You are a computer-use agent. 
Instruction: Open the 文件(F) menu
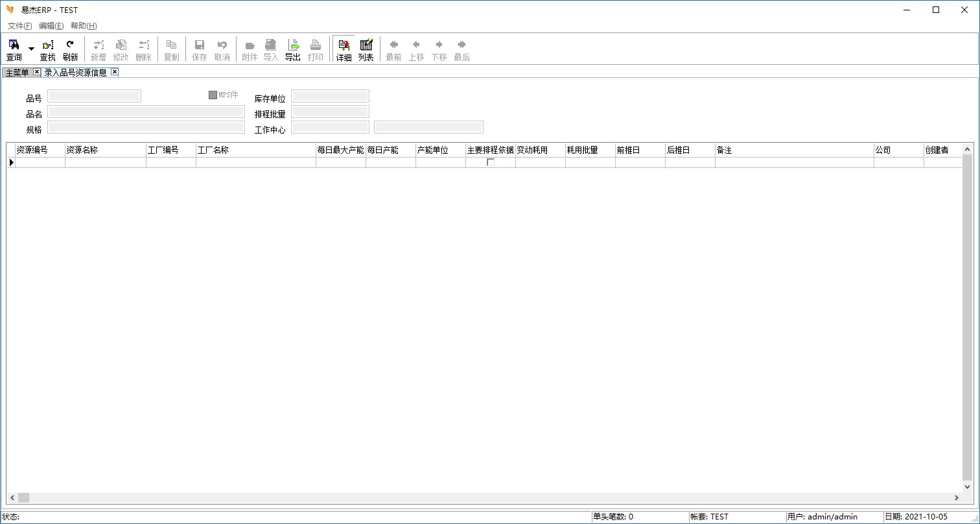tap(19, 26)
